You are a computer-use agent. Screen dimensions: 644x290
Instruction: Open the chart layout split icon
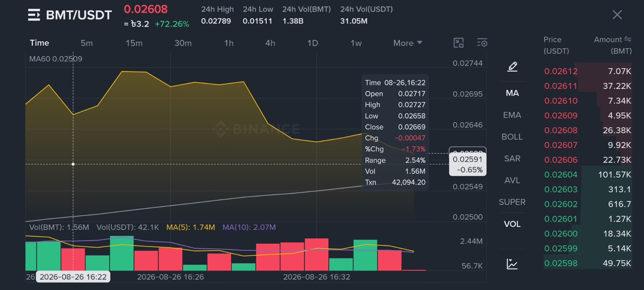click(459, 43)
